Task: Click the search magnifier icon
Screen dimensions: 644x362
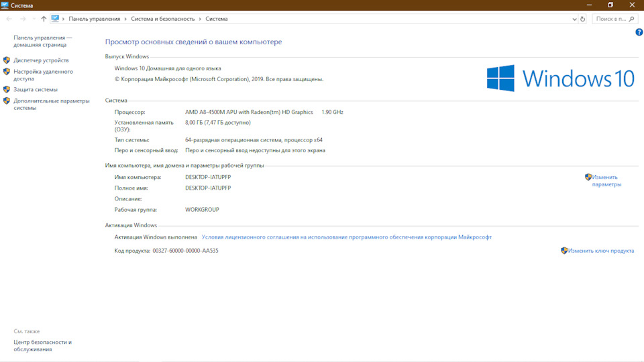Action: point(632,19)
